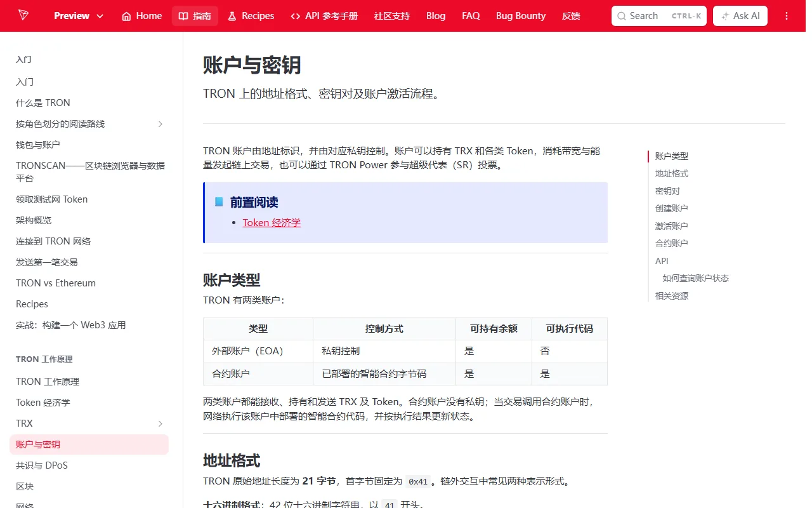Click the Search input field
This screenshot has width=812, height=508.
coord(659,16)
